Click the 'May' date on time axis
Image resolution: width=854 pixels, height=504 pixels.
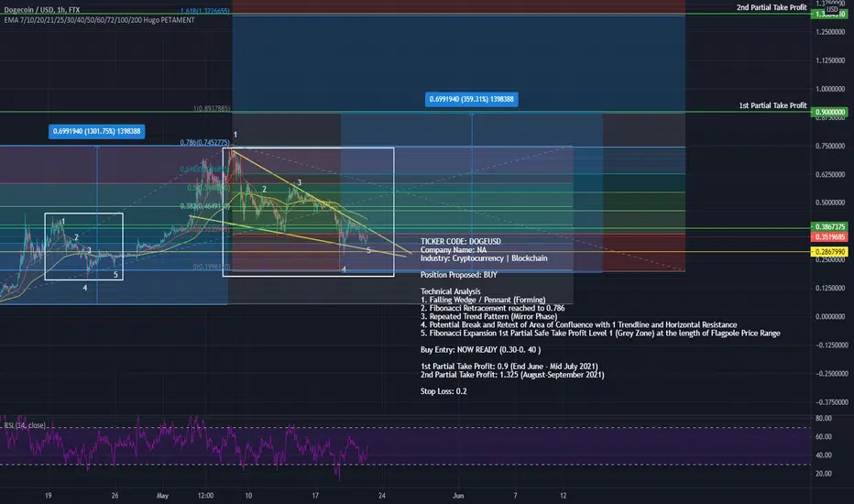click(x=162, y=495)
